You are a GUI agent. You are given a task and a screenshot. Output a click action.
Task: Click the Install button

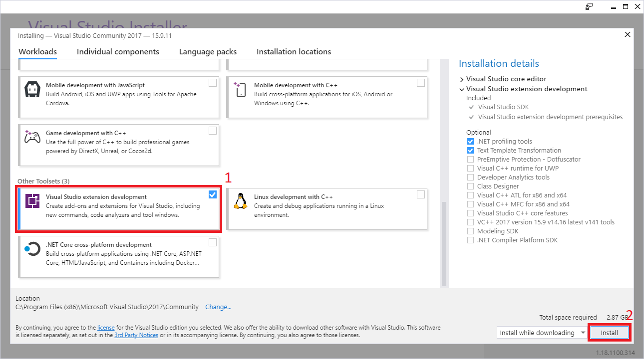pyautogui.click(x=609, y=333)
